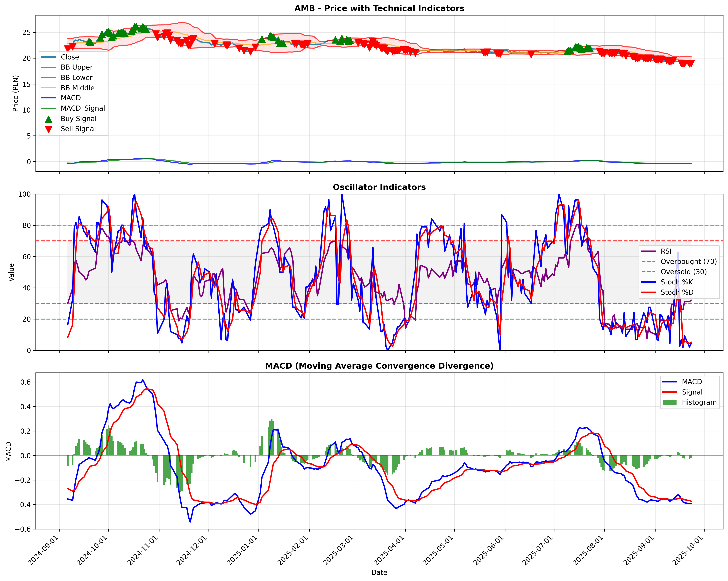Viewport: 728px width, 581px height.
Task: Click the '0.6' MACD axis tick
Action: (x=26, y=382)
